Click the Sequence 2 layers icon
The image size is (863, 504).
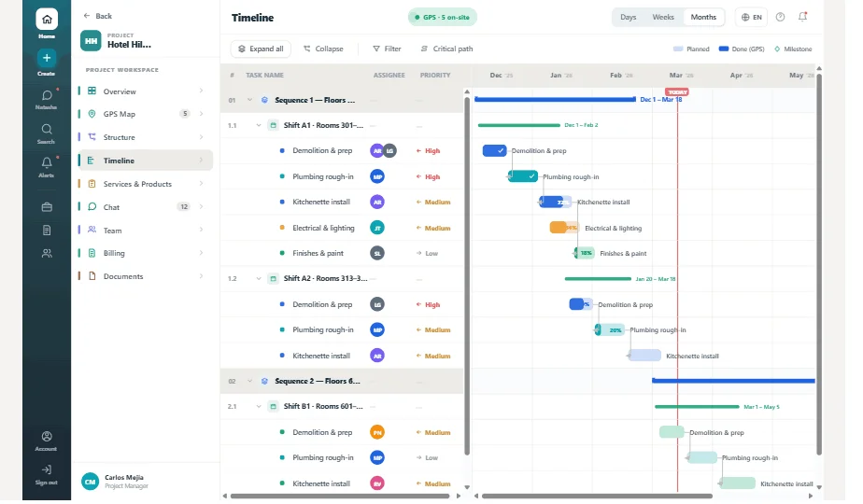[x=264, y=381]
